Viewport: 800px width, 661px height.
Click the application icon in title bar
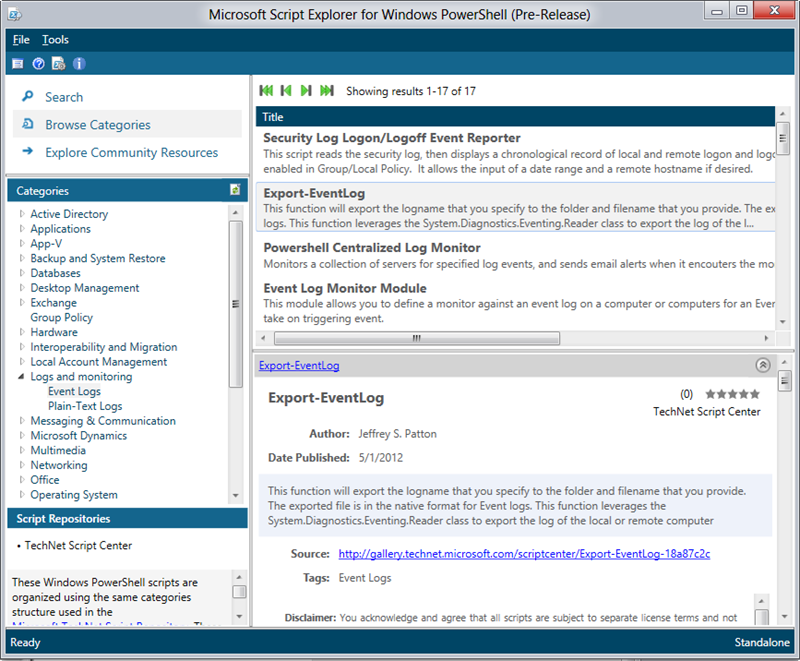(x=15, y=14)
